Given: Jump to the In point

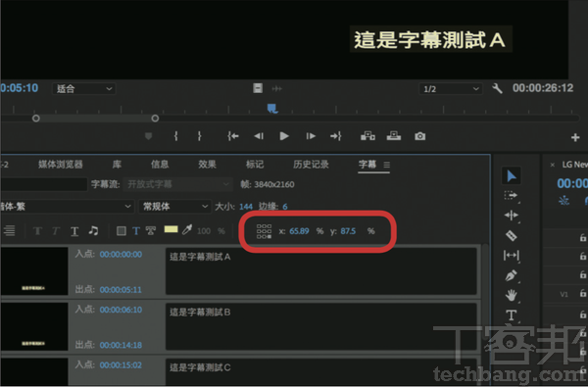Looking at the screenshot, I should click(x=233, y=136).
